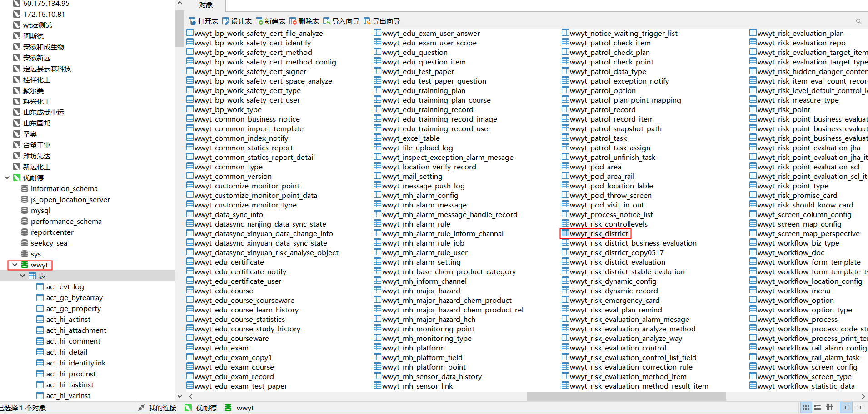The width and height of the screenshot is (868, 414).
Task: Select table wwyt_mail_setting
Action: tap(412, 176)
